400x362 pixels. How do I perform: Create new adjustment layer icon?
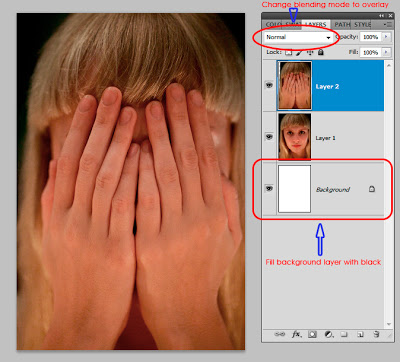328,334
